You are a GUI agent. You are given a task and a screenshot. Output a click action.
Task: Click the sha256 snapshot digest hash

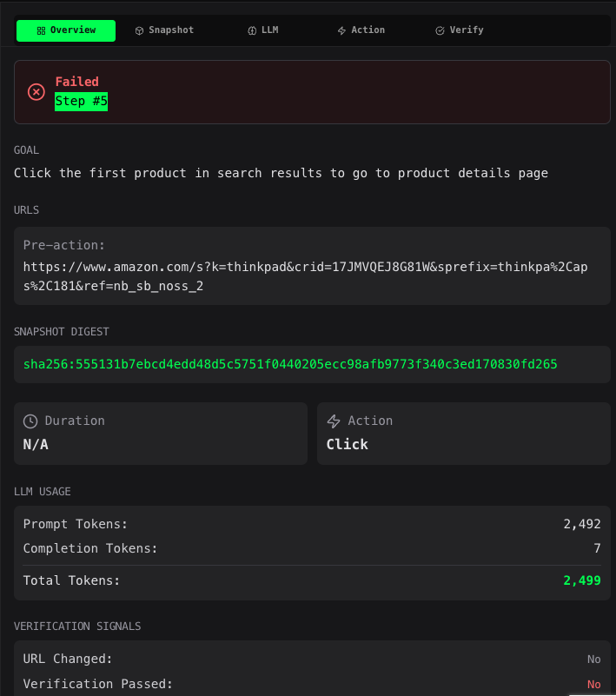[x=290, y=364]
